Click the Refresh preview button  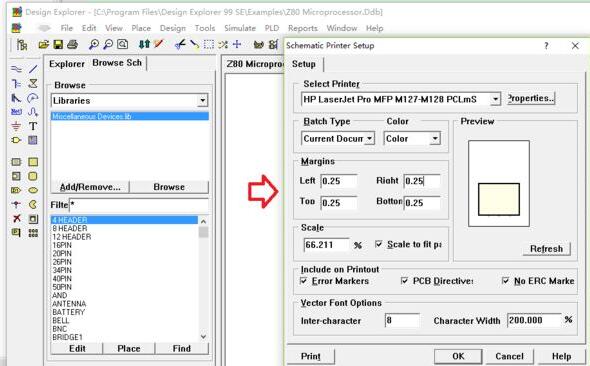(x=546, y=249)
